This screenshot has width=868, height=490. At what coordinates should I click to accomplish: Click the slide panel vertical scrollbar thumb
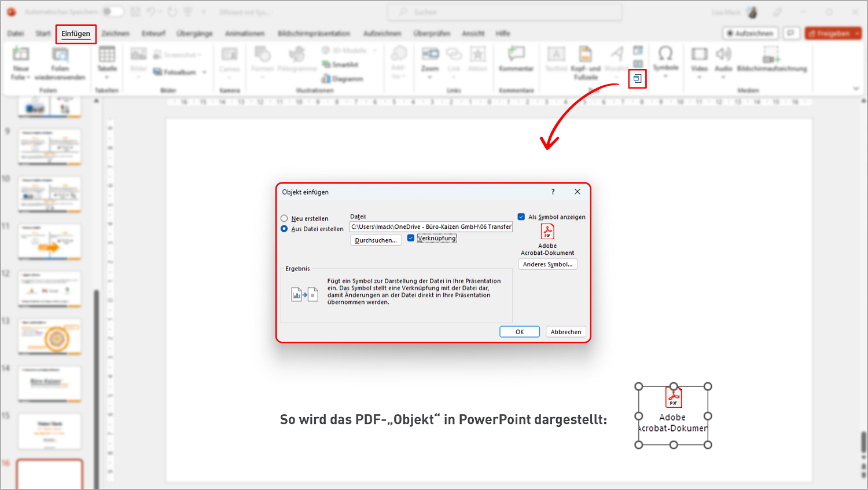[x=96, y=388]
